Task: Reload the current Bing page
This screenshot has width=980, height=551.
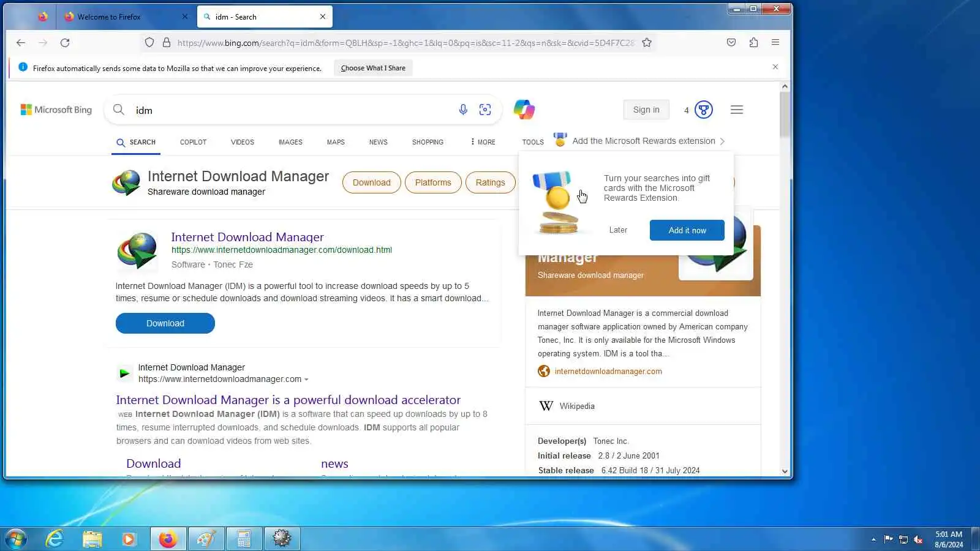Action: (x=65, y=43)
